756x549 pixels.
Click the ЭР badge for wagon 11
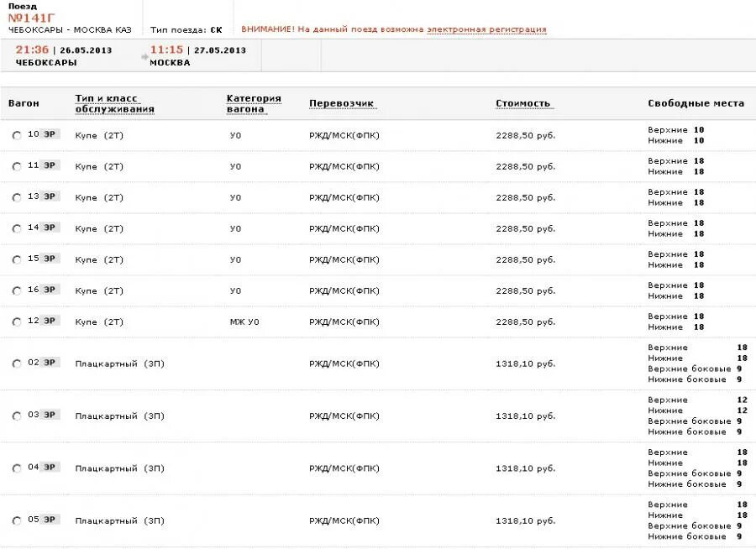(50, 165)
